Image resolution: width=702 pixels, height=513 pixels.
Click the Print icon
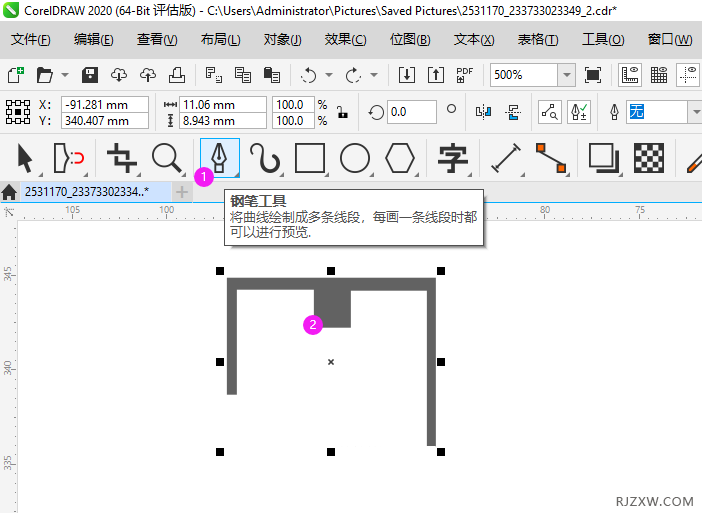(177, 75)
